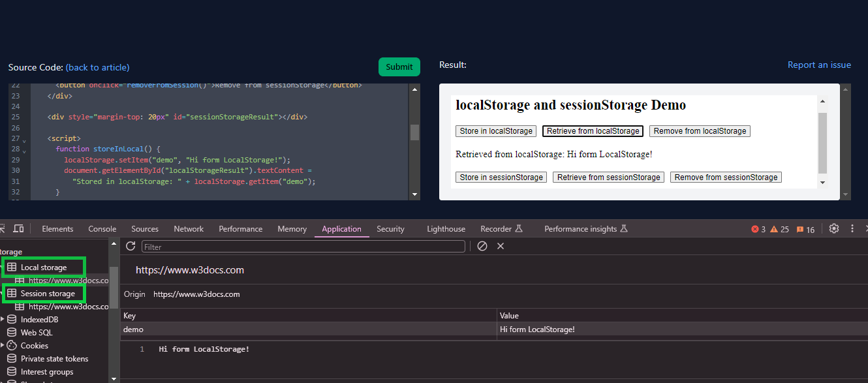Click the delete selected entry X icon
The image size is (868, 383).
tap(501, 246)
